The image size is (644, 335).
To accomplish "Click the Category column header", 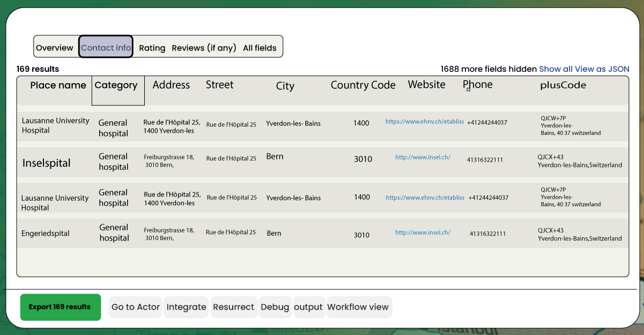I will coord(118,90).
